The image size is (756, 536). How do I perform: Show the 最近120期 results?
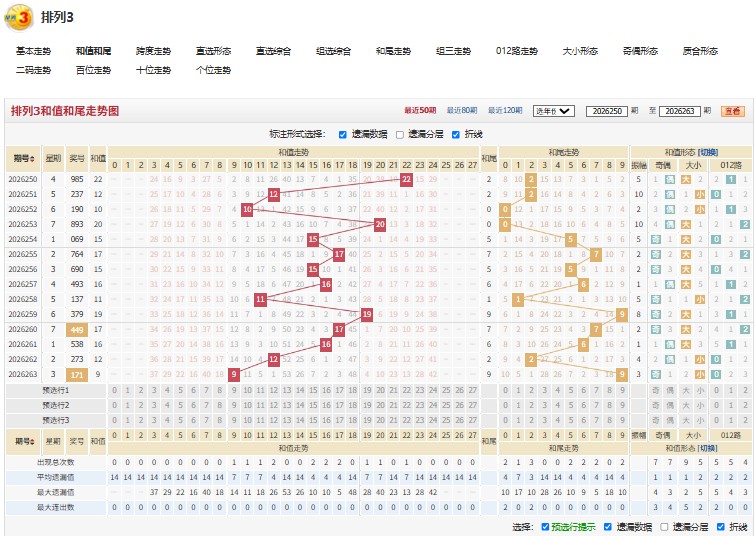point(505,110)
